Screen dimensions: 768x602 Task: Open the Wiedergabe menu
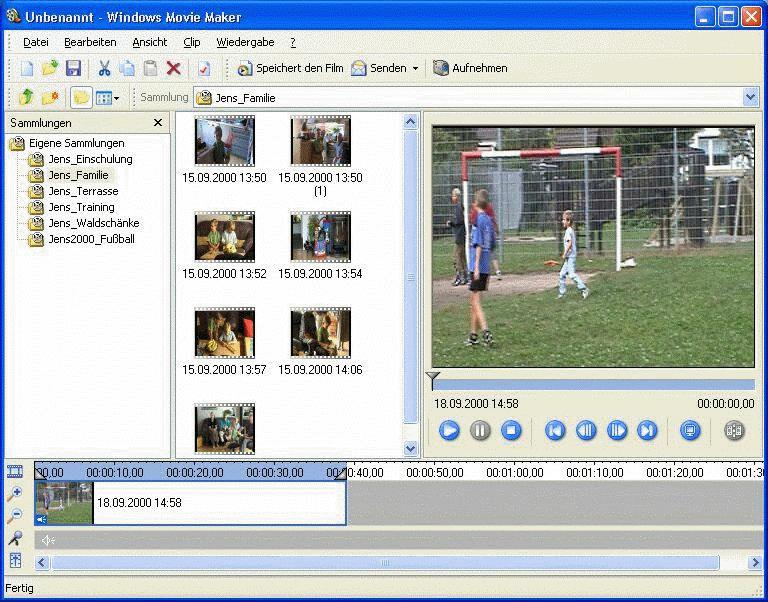click(x=245, y=42)
